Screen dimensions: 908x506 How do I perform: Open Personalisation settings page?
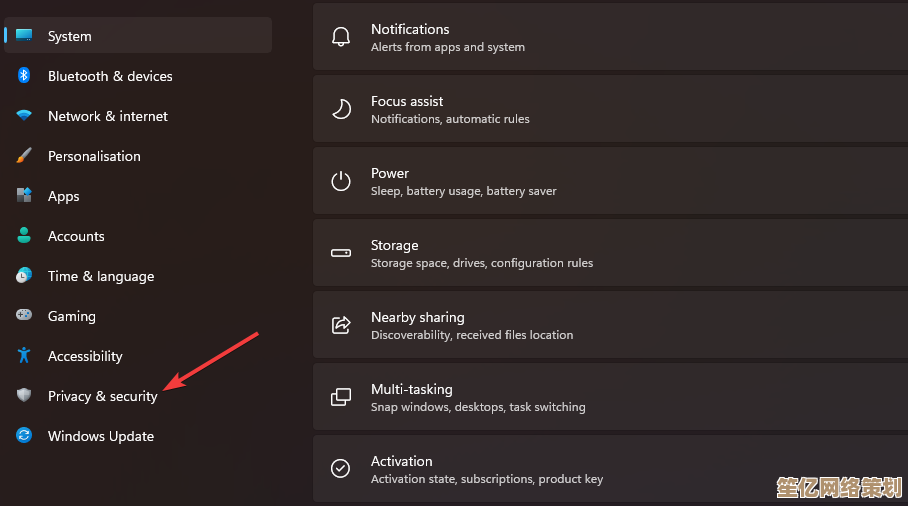pos(138,155)
